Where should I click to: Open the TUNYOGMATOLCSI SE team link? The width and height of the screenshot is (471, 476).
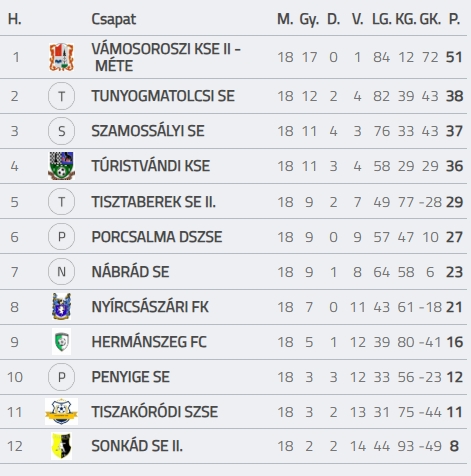coord(163,96)
